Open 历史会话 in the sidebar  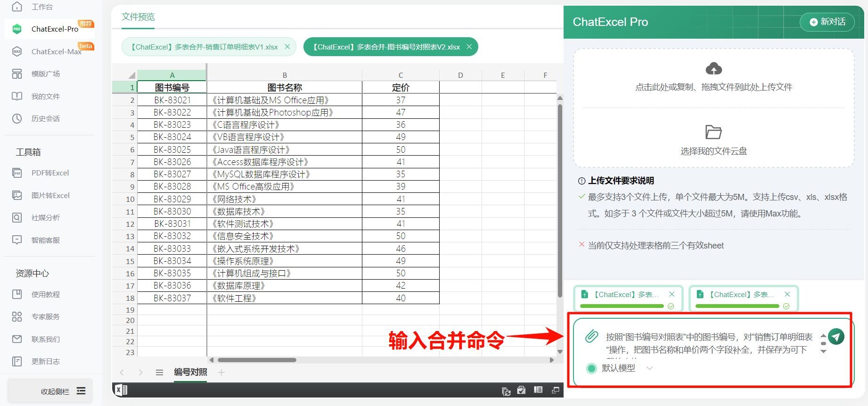point(45,118)
